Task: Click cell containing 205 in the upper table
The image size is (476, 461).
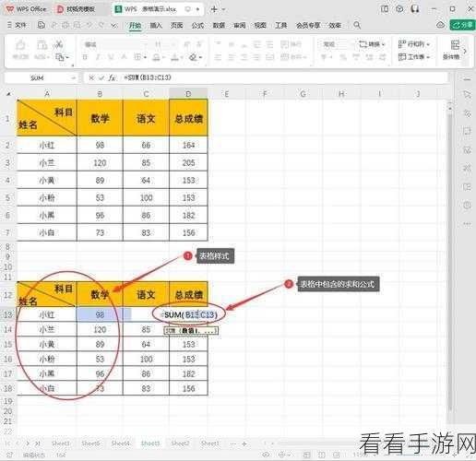Action: 188,162
